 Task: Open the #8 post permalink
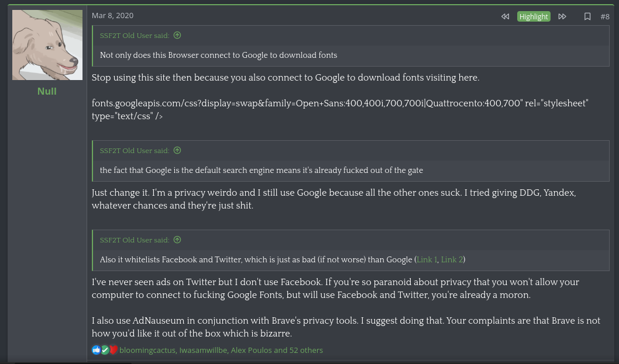605,16
